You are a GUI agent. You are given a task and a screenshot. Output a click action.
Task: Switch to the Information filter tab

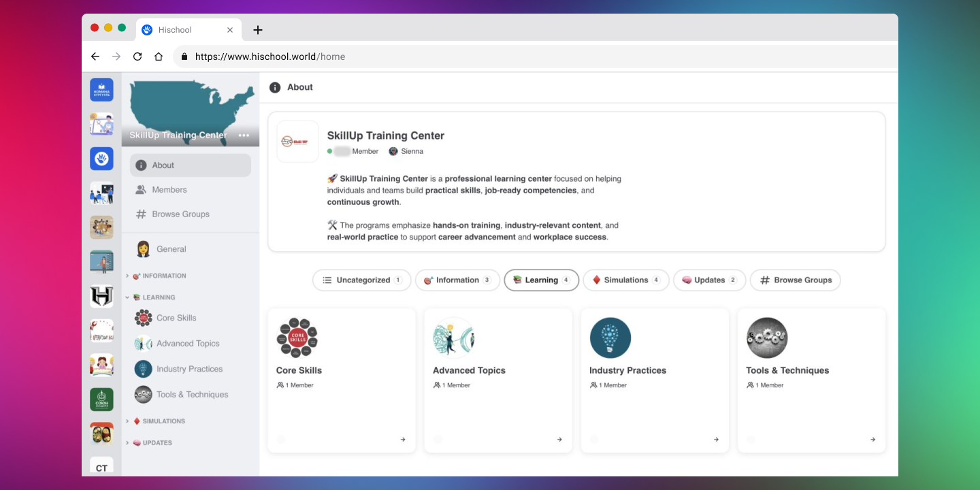[x=457, y=280]
